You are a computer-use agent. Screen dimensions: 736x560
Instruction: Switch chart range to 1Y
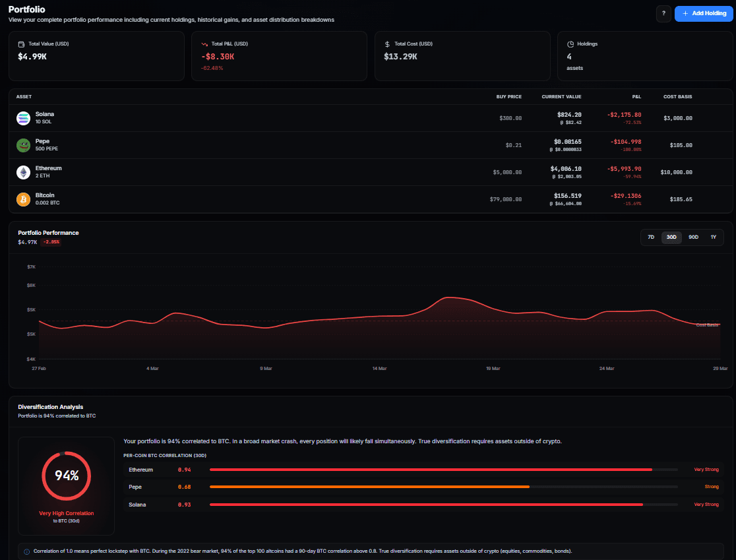coord(714,237)
